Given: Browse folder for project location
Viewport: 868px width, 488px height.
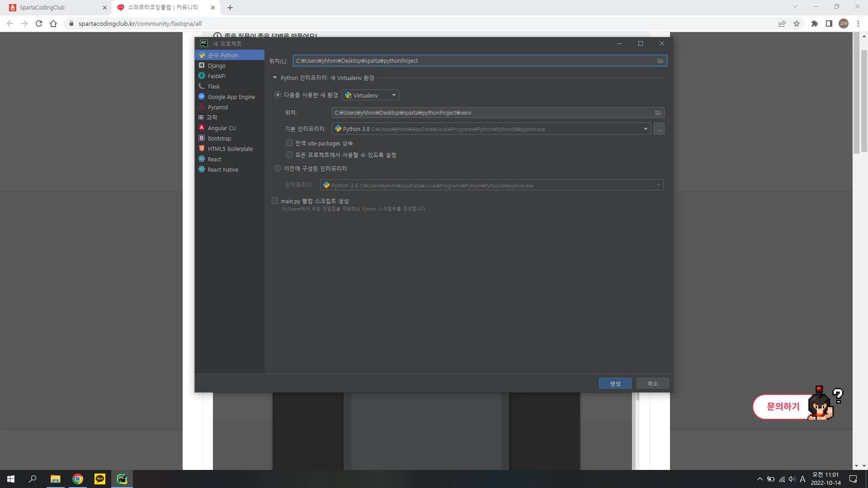Looking at the screenshot, I should pos(660,61).
